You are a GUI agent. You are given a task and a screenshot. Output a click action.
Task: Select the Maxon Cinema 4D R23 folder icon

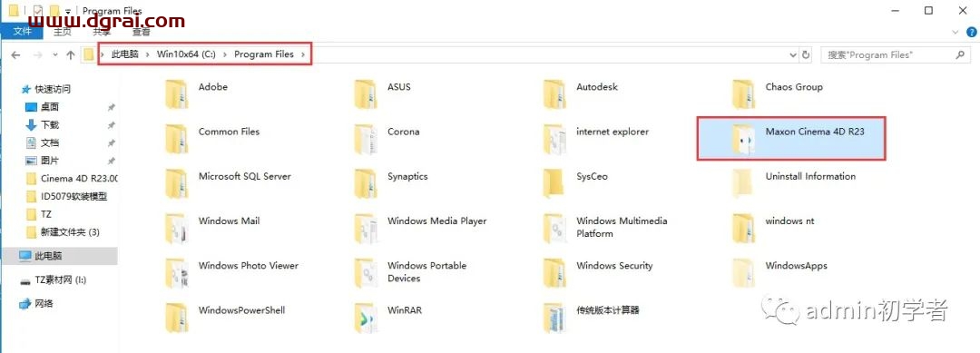[744, 139]
